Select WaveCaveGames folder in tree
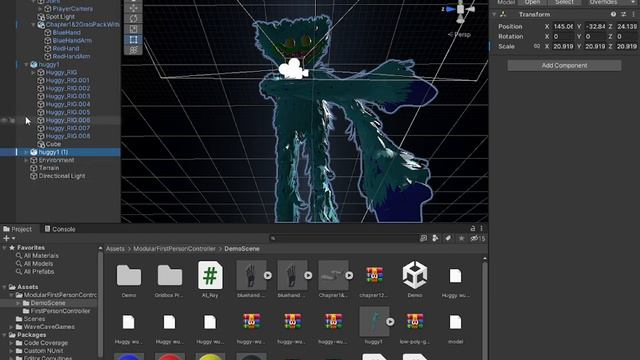The width and height of the screenshot is (640, 360). (x=49, y=327)
